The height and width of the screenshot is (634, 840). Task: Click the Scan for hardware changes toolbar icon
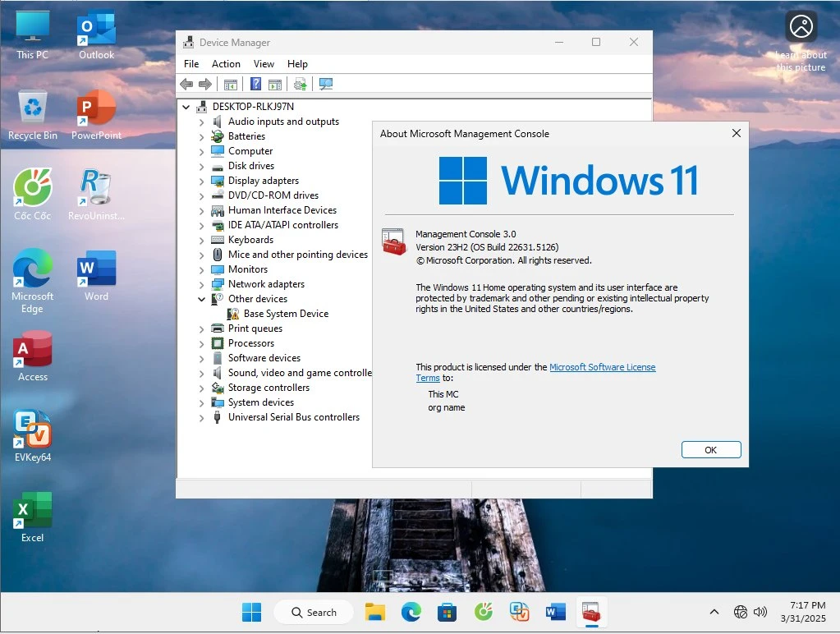pyautogui.click(x=326, y=84)
